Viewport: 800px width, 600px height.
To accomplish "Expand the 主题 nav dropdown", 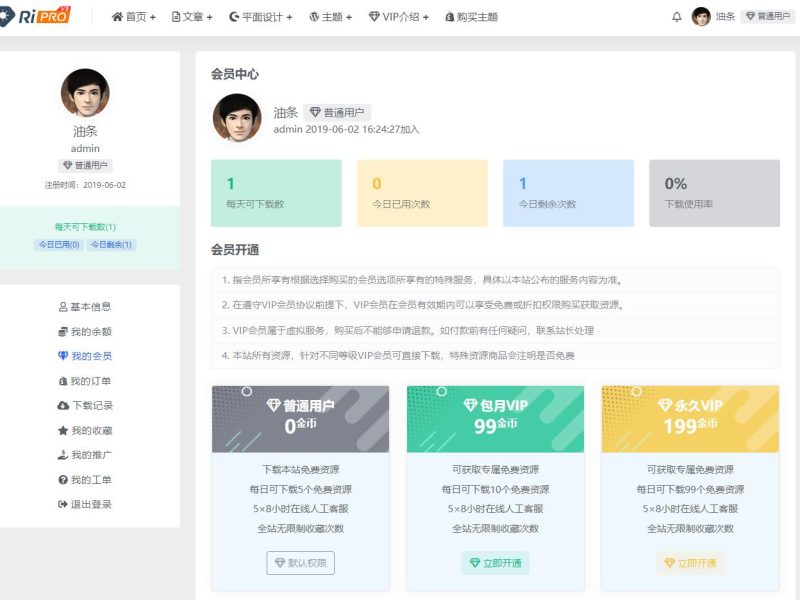I will click(x=331, y=17).
